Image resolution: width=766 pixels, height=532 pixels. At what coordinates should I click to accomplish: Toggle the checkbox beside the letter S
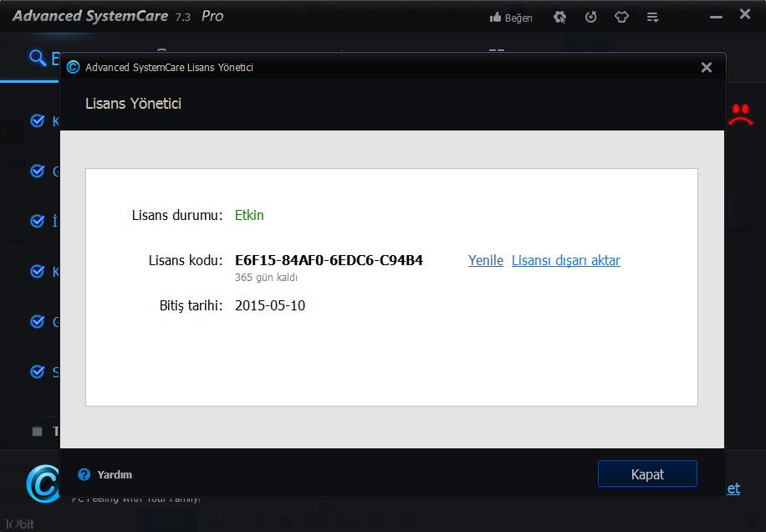(x=37, y=371)
